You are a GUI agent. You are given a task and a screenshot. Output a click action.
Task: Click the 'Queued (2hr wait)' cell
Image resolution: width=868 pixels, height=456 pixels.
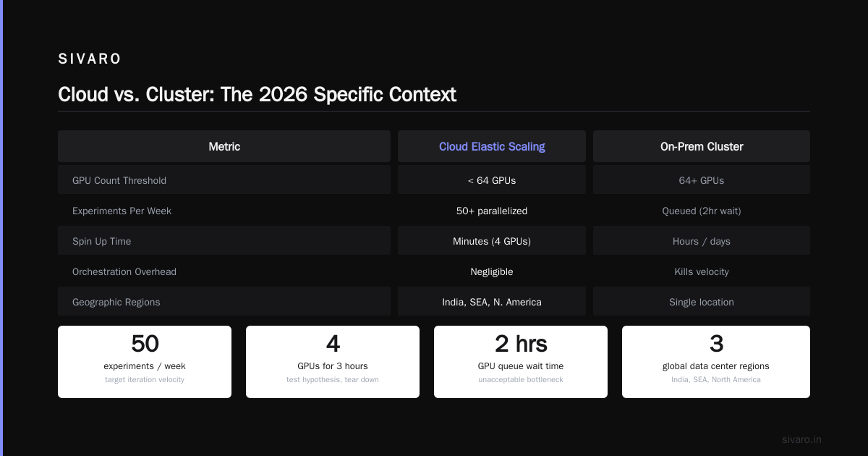point(702,211)
